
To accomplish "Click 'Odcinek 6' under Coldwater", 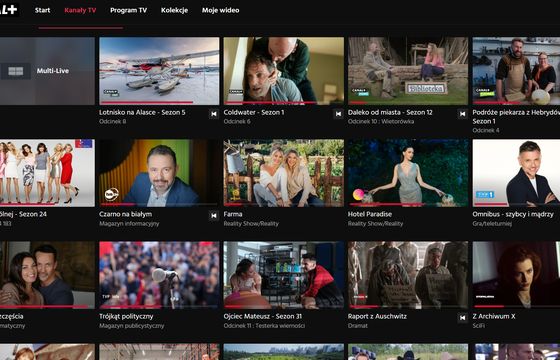I will [x=237, y=121].
